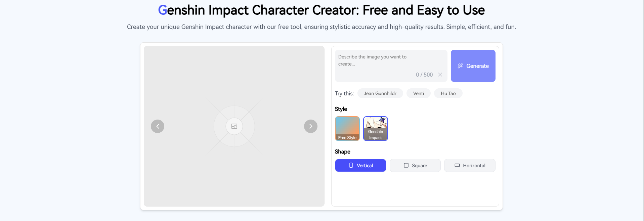Screen dimensions: 644x221
Task: Click the Style section label
Action: pyautogui.click(x=341, y=109)
